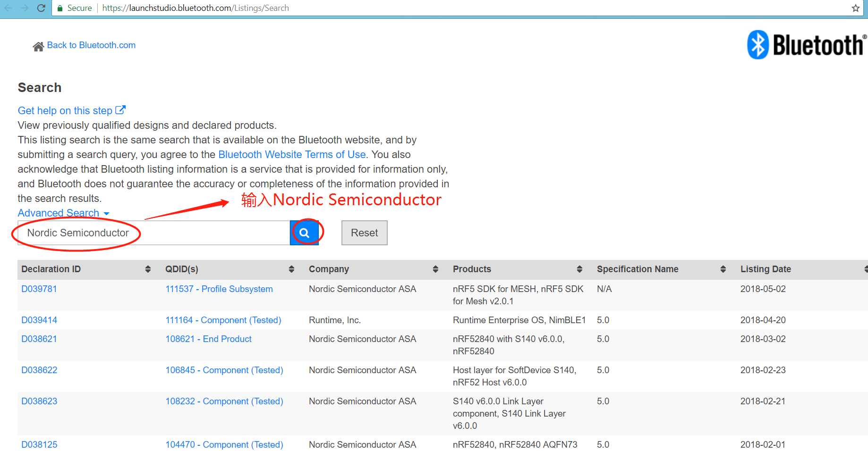The image size is (868, 451).
Task: Click the Listing Date column header
Action: (x=766, y=269)
